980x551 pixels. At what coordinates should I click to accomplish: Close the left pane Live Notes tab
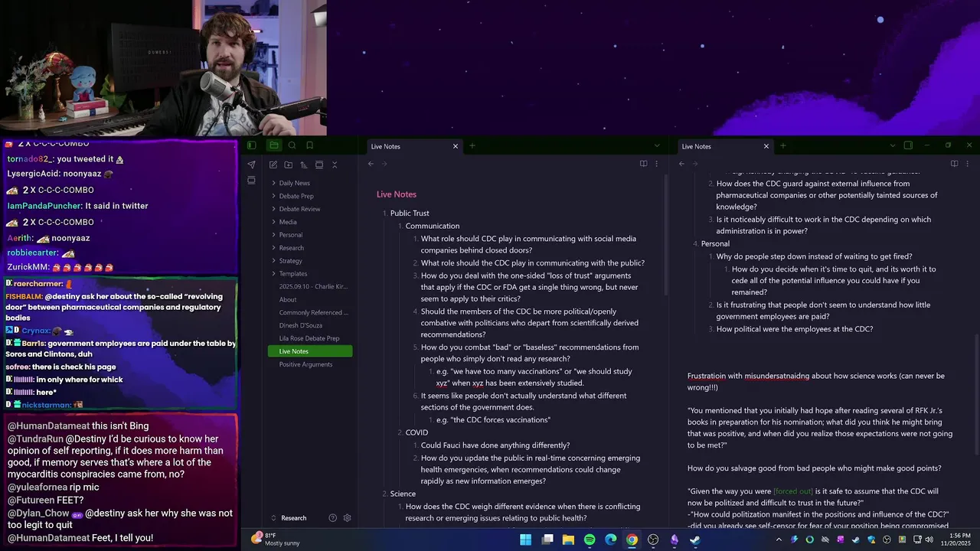456,146
